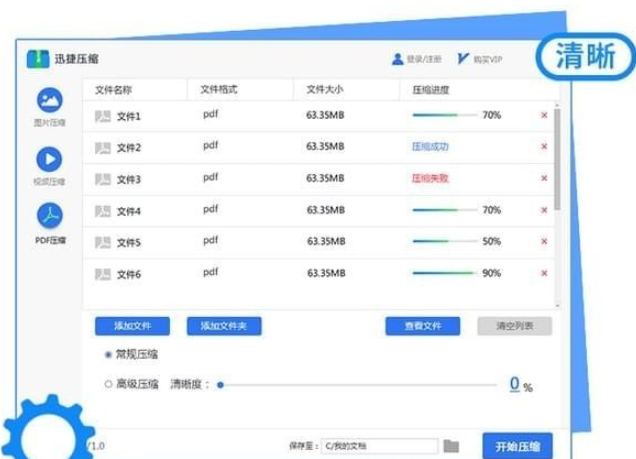Open the image compression sidebar icon
The image size is (636, 459).
click(50, 100)
